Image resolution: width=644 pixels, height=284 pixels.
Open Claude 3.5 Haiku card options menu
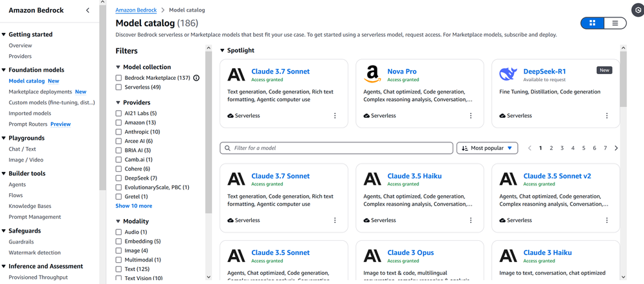471,220
